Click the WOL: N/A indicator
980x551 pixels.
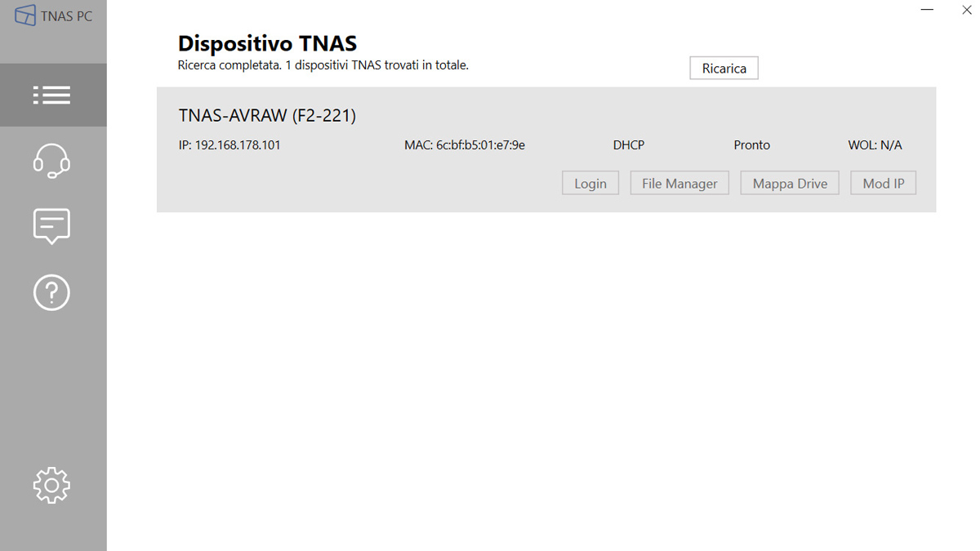875,145
